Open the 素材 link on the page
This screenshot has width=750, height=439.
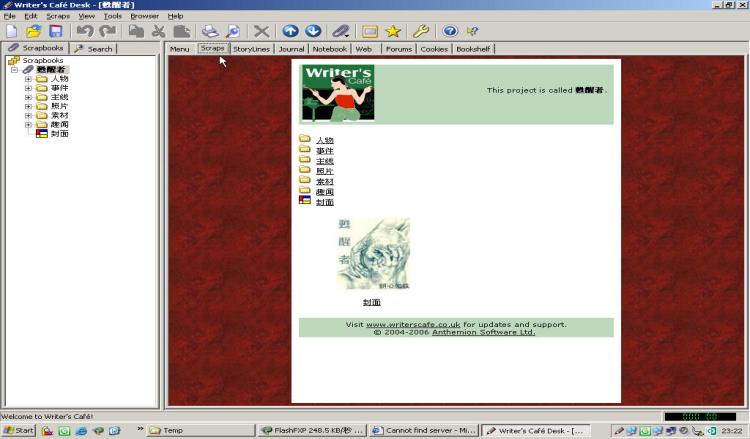pos(325,182)
